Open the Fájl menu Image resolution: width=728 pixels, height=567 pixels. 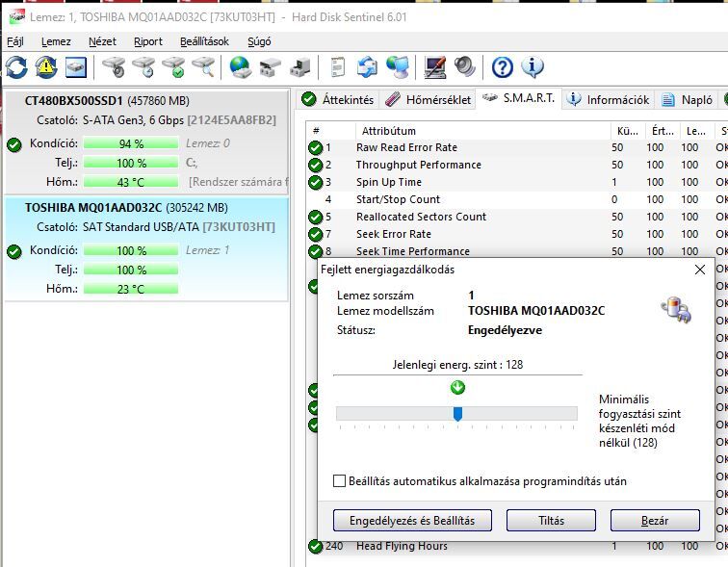pos(15,41)
